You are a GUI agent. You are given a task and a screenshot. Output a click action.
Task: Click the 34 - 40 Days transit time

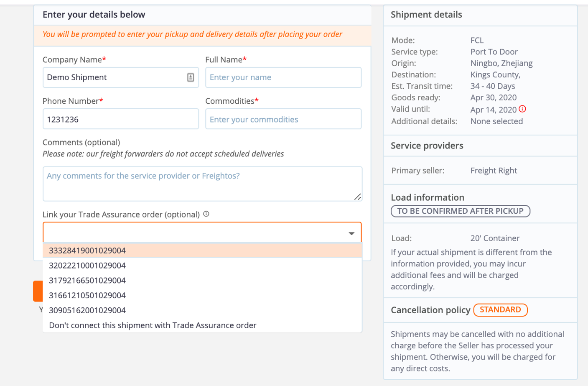pyautogui.click(x=493, y=86)
